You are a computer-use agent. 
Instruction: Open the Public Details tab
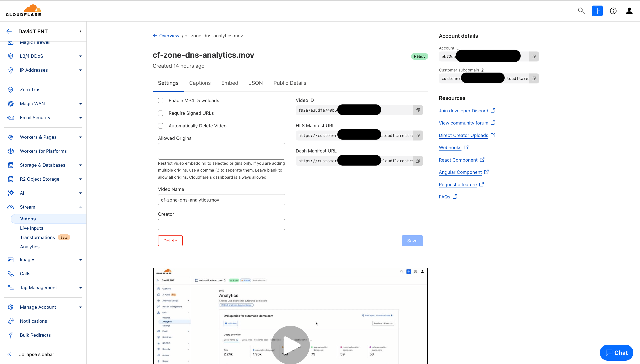point(290,83)
